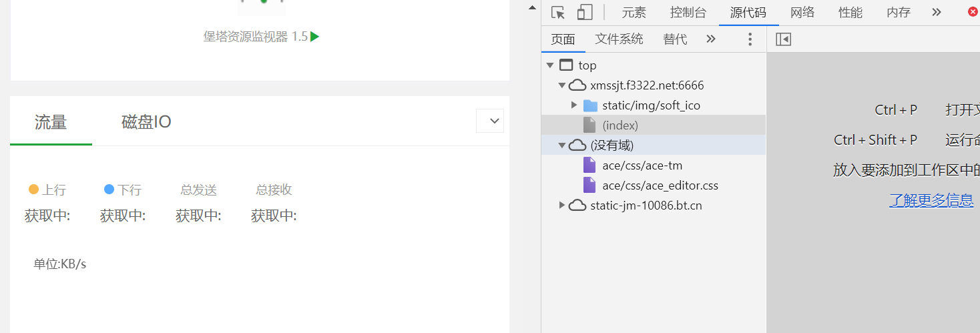Switch to the 磁盘IO tab

[x=146, y=122]
